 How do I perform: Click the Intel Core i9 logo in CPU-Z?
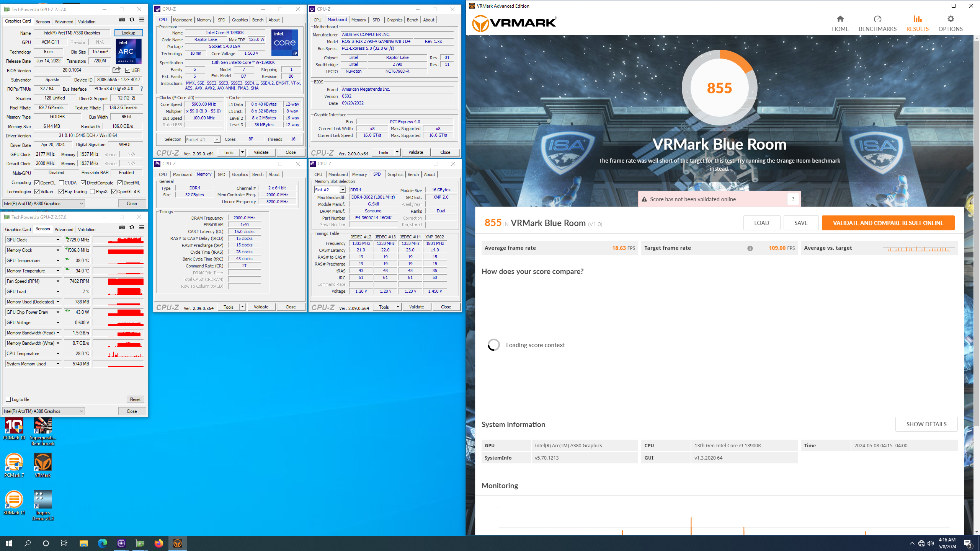(x=285, y=43)
